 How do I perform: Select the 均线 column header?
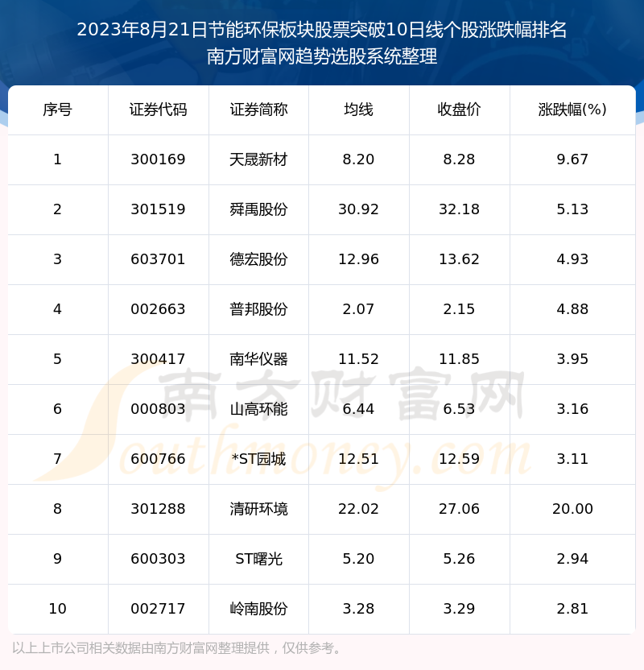359,110
